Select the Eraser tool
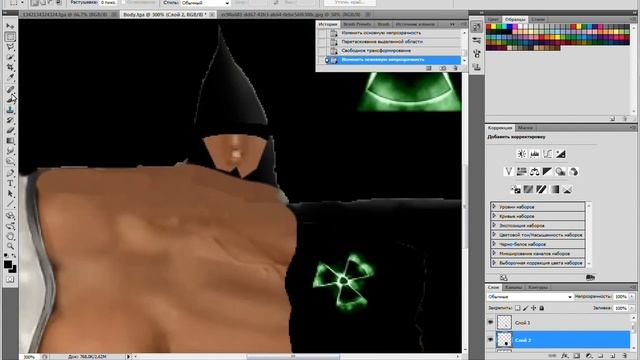 10,130
